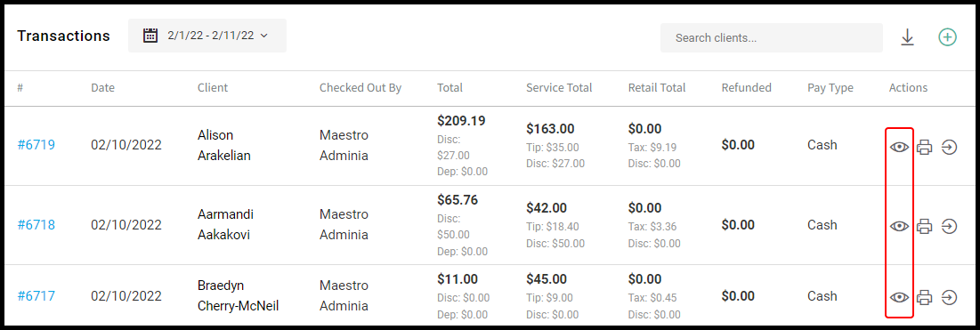980x330 pixels.
Task: View transaction #6718 via eye icon
Action: [x=899, y=226]
